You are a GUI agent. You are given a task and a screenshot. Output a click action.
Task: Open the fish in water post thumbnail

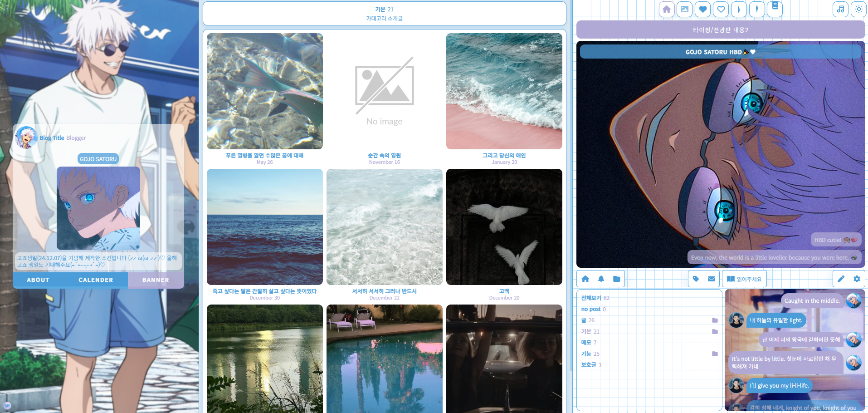[x=265, y=91]
